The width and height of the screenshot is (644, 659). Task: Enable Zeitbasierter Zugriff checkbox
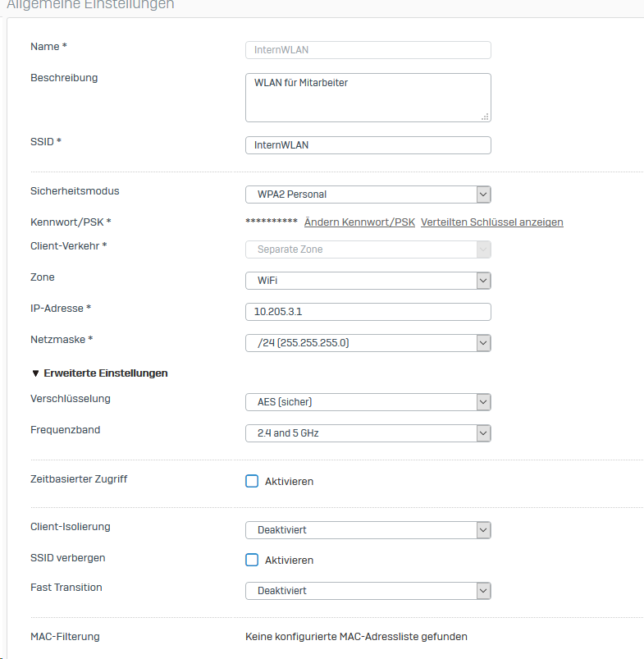(x=252, y=481)
